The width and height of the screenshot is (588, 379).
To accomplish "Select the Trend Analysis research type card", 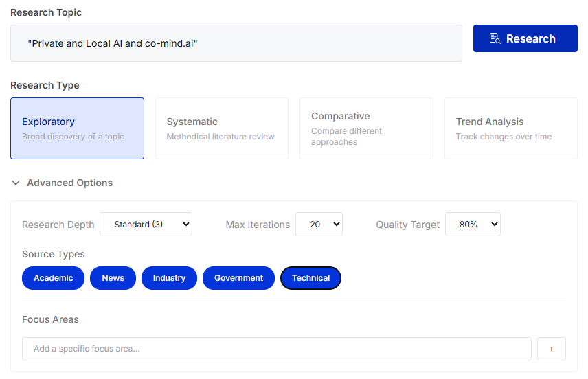I will click(511, 128).
